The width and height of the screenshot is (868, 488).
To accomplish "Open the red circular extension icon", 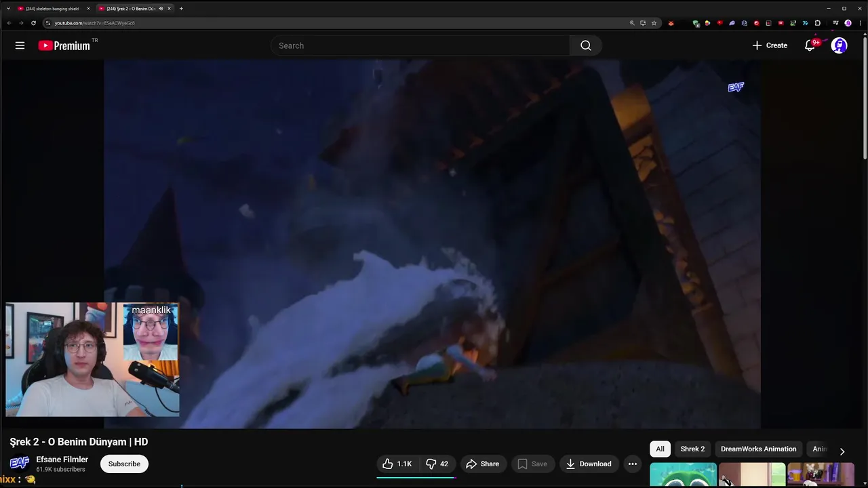I will (756, 23).
